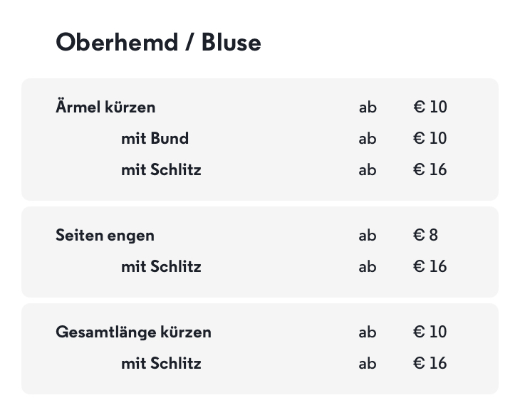Viewport: 520px width, 420px height.
Task: Click mit Bund under Ärmel kürzen
Action: point(155,138)
